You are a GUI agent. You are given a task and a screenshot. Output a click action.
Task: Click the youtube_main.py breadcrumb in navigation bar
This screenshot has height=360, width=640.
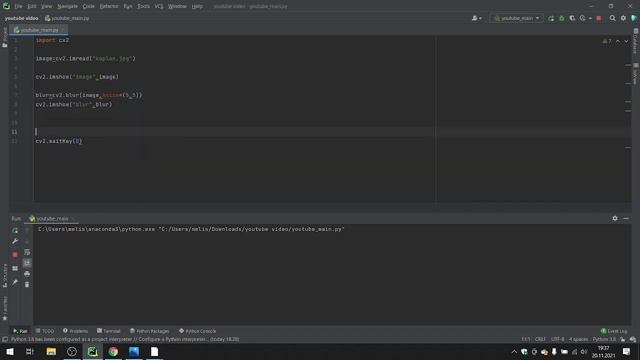[x=67, y=18]
